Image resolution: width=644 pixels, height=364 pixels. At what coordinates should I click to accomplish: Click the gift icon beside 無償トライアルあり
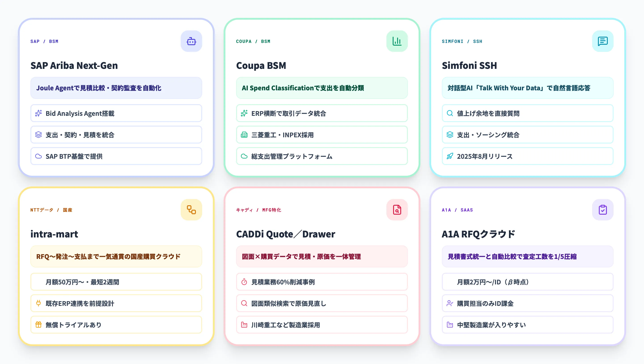[38, 325]
